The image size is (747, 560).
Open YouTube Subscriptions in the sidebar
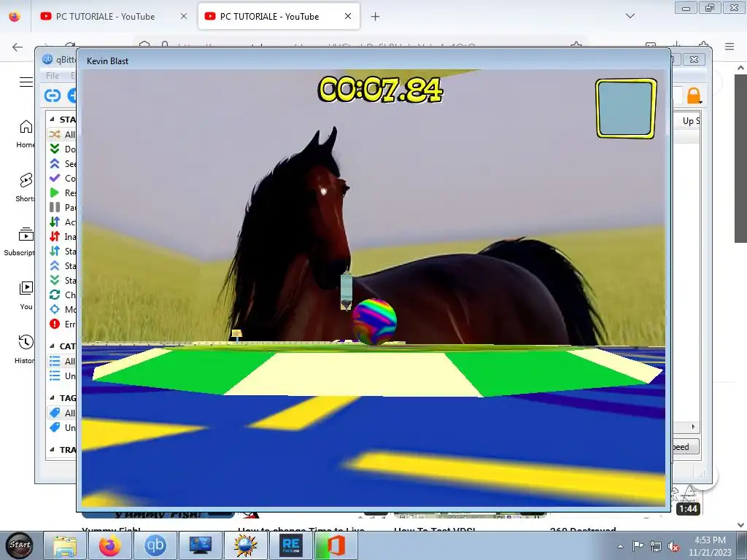[20, 242]
